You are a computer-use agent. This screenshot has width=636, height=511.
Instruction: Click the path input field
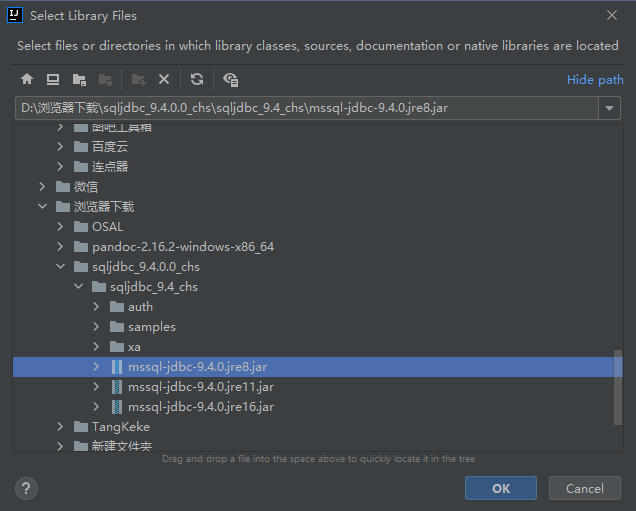307,108
